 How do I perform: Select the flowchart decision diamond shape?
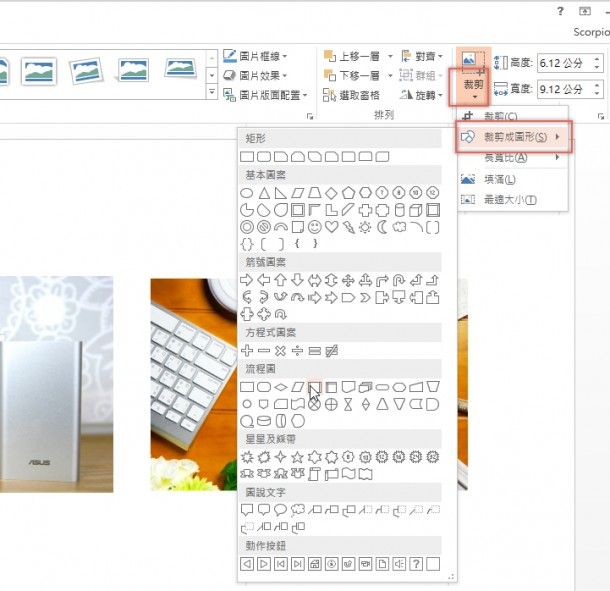[280, 387]
